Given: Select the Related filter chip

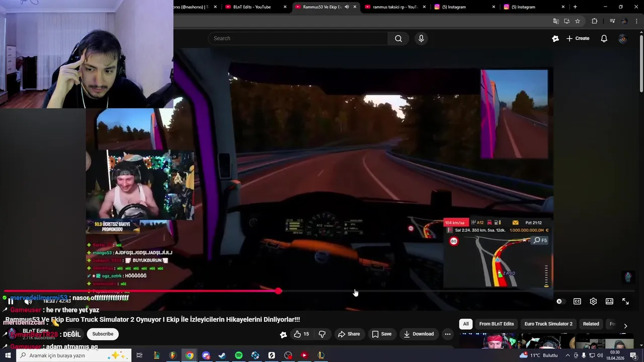Looking at the screenshot, I should (x=591, y=324).
